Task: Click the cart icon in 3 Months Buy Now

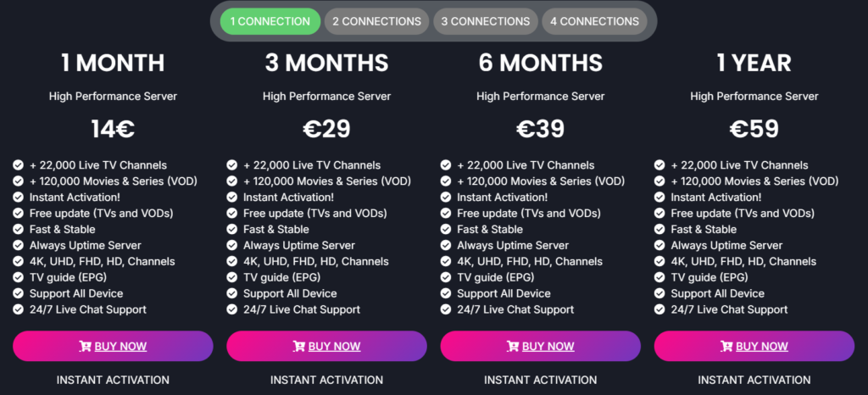Action: click(x=298, y=346)
